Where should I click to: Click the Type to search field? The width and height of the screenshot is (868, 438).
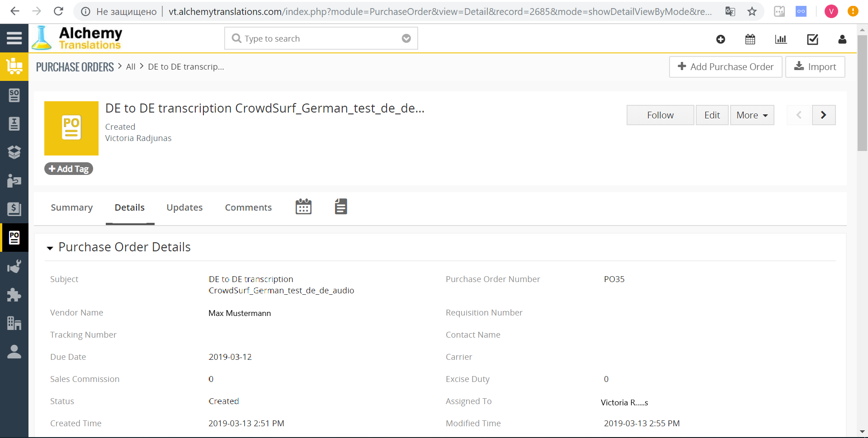pyautogui.click(x=316, y=38)
